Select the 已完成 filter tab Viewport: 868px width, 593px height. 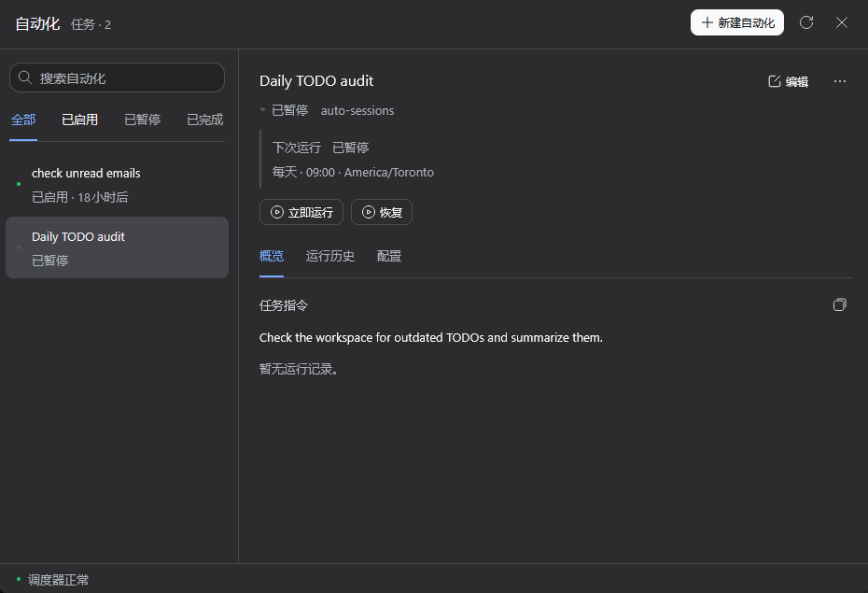click(x=204, y=120)
